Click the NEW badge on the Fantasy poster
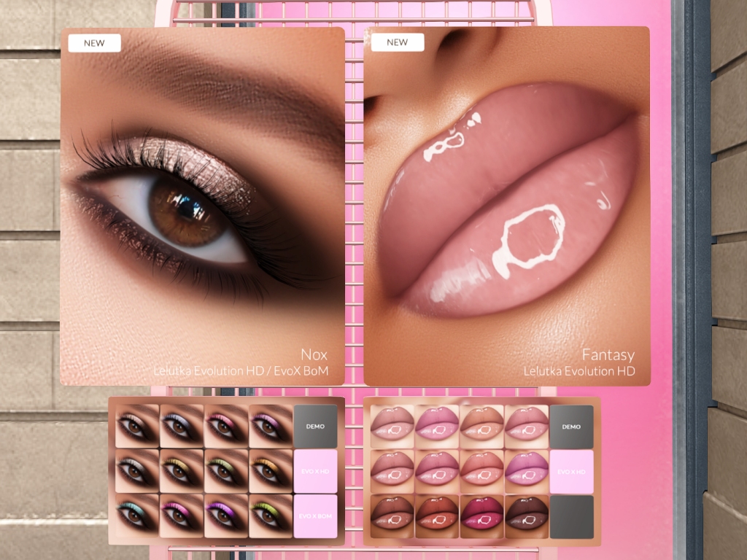Screen dimensions: 747x560 tap(398, 42)
